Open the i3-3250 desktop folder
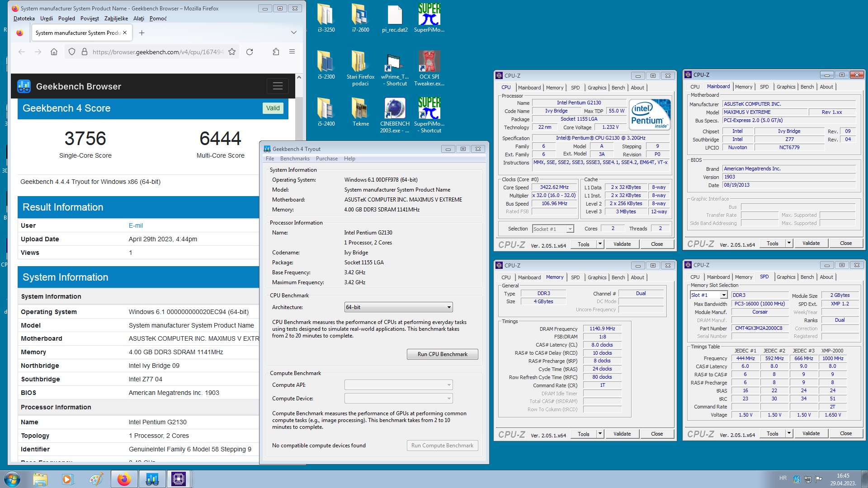Screen dimensions: 868x488 pos(326,18)
